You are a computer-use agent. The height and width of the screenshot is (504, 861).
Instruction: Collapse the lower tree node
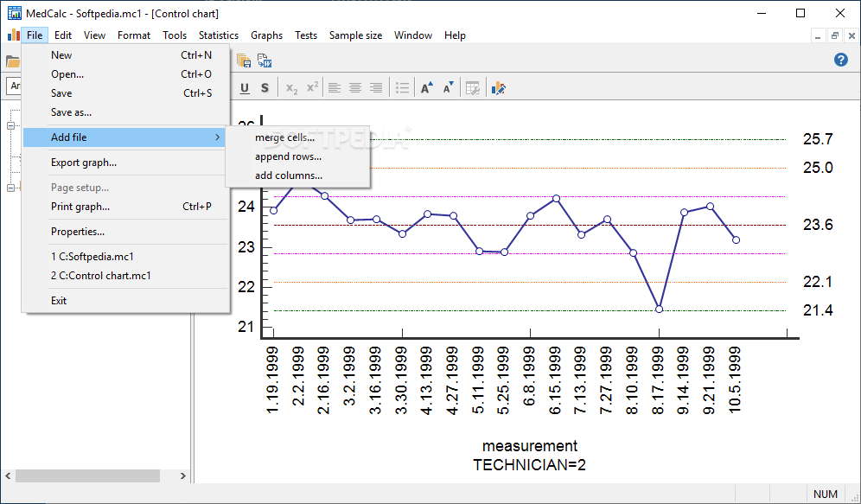(x=10, y=188)
